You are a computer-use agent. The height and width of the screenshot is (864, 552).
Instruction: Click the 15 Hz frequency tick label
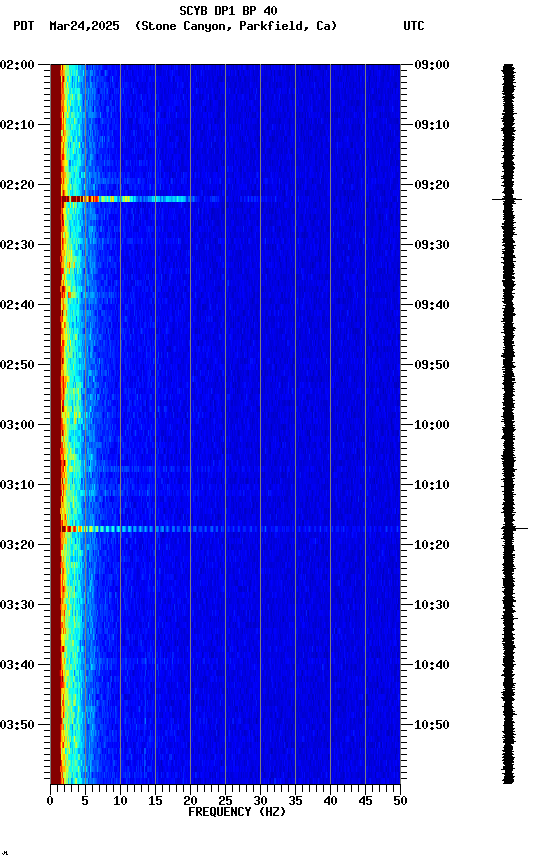[155, 801]
